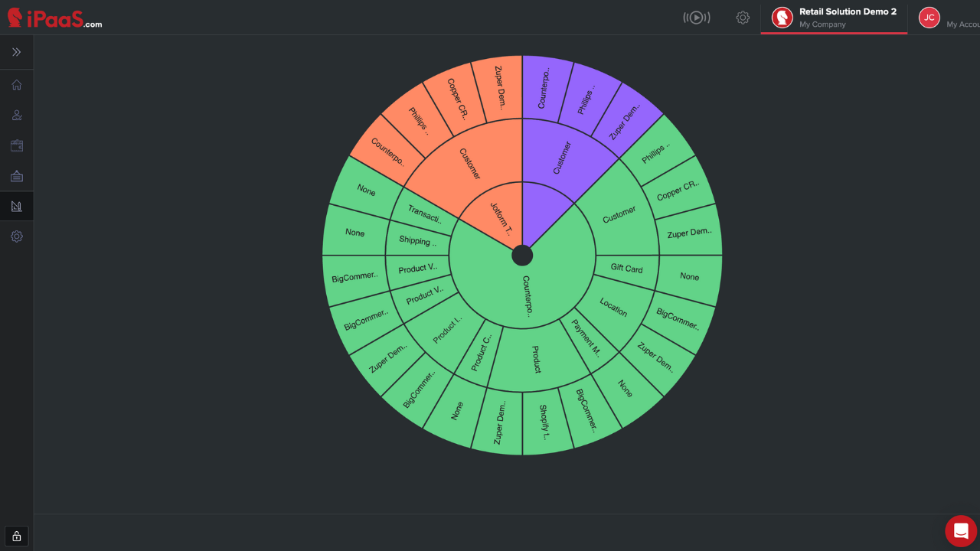980x551 pixels.
Task: Select the drafting tools icon in the sidebar
Action: (17, 206)
